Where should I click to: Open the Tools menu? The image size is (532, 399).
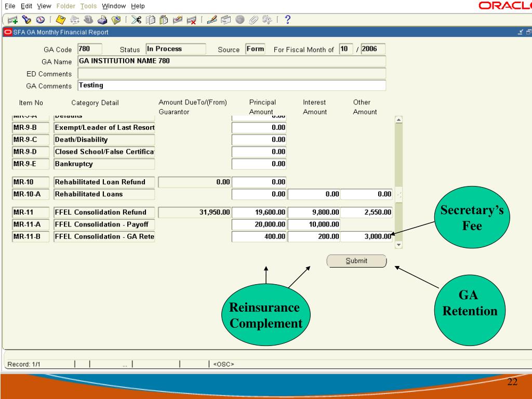coord(89,6)
